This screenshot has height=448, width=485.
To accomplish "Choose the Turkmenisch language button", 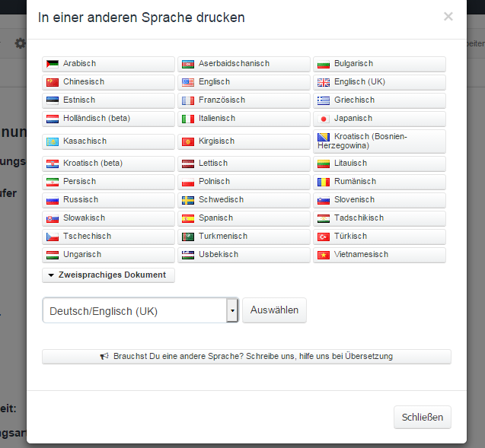I will 244,237.
